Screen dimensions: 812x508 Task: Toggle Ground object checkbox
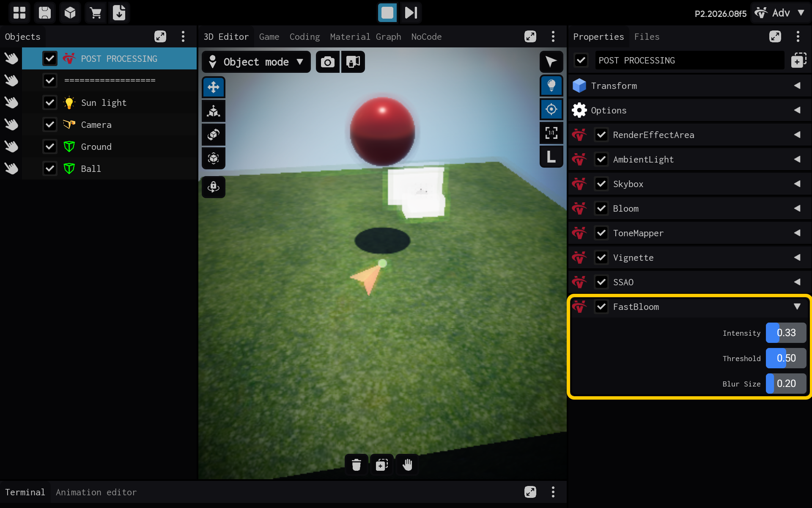(x=50, y=146)
